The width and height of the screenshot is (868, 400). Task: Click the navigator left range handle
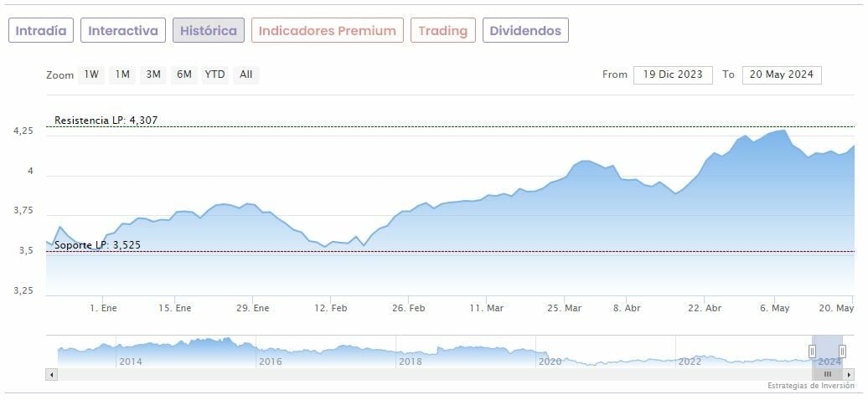click(x=812, y=351)
